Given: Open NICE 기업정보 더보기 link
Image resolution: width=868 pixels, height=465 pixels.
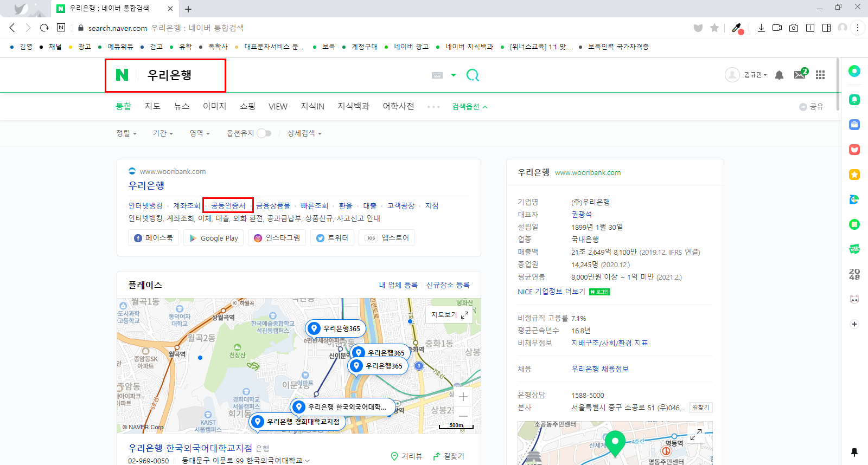Looking at the screenshot, I should pyautogui.click(x=551, y=292).
